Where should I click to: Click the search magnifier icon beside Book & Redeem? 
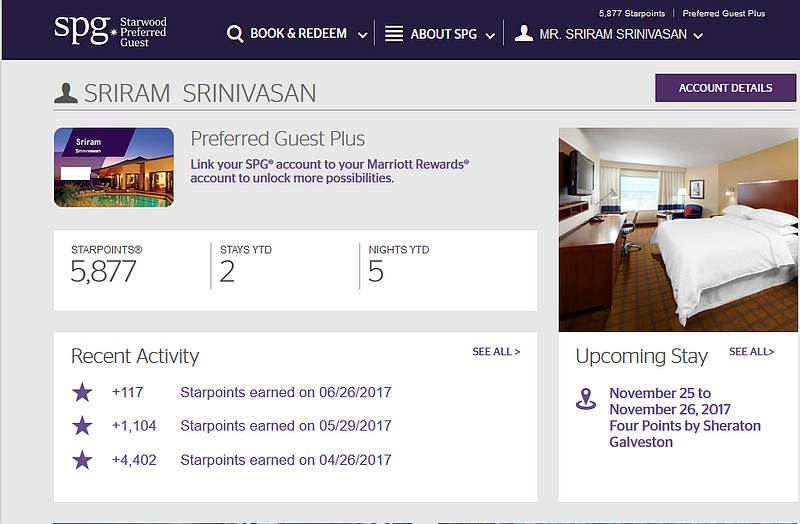235,34
